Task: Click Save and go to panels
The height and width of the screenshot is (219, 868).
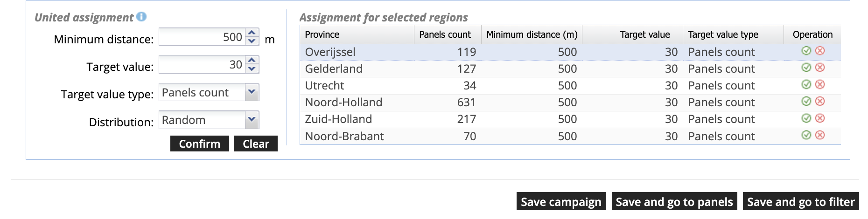Action: [674, 202]
